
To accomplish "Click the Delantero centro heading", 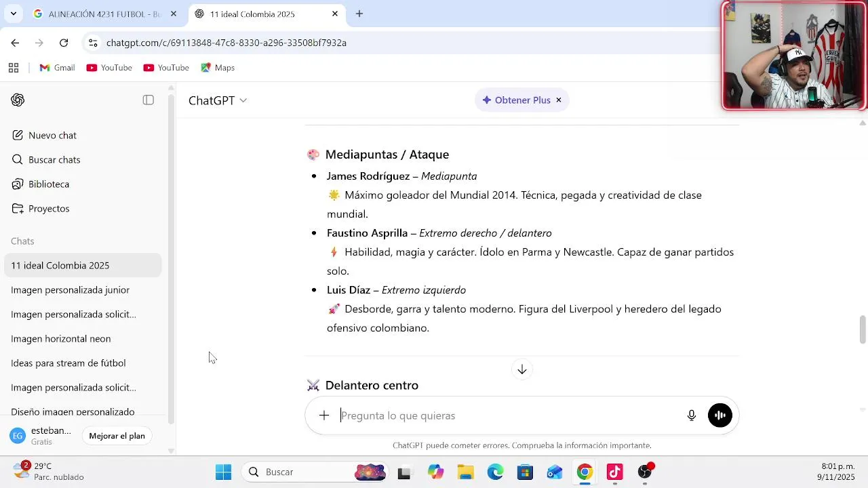I will (372, 386).
